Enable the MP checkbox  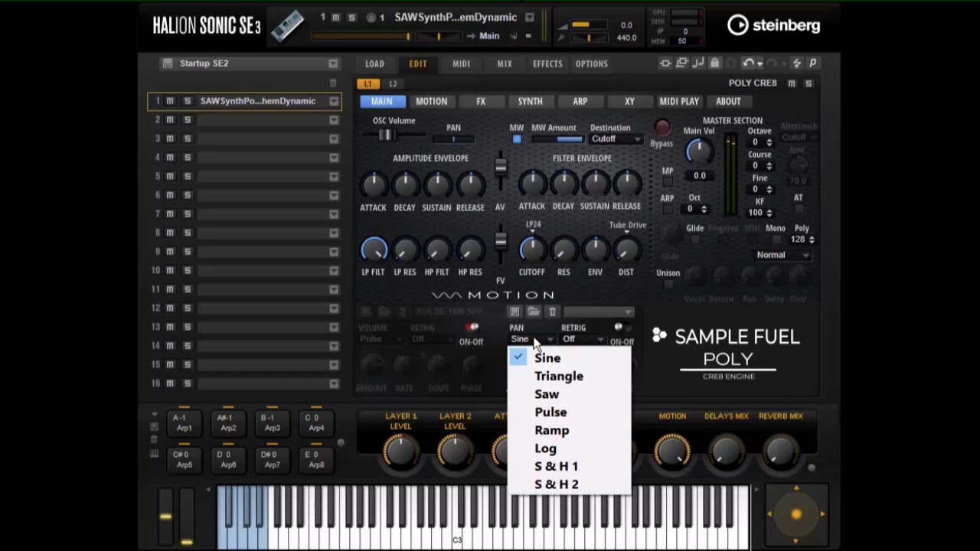tap(668, 182)
